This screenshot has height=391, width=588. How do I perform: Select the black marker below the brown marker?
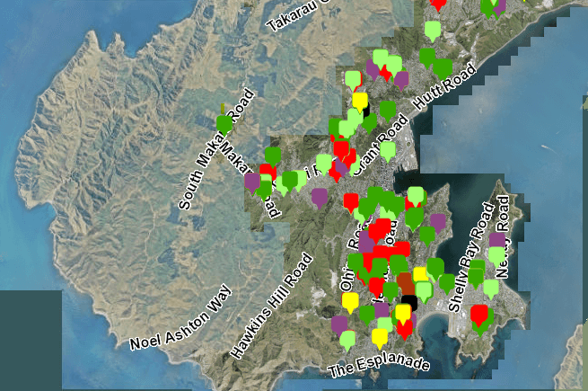pyautogui.click(x=409, y=303)
